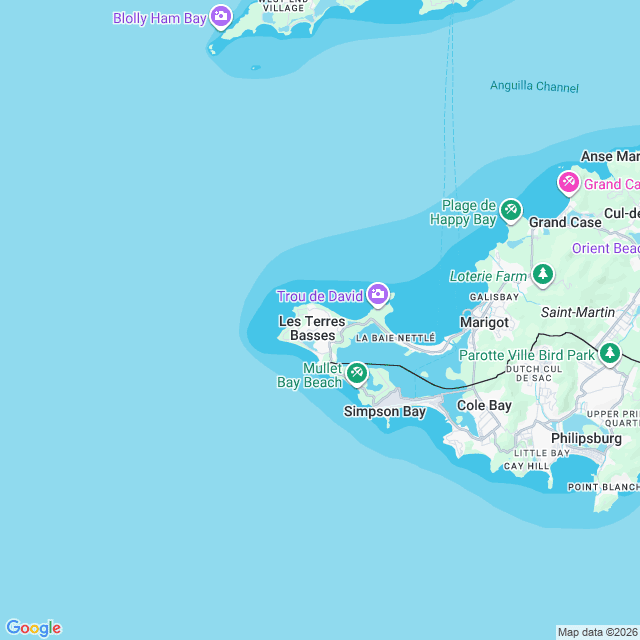
Task: Click the Galisbay neighborhood label
Action: pyautogui.click(x=494, y=297)
